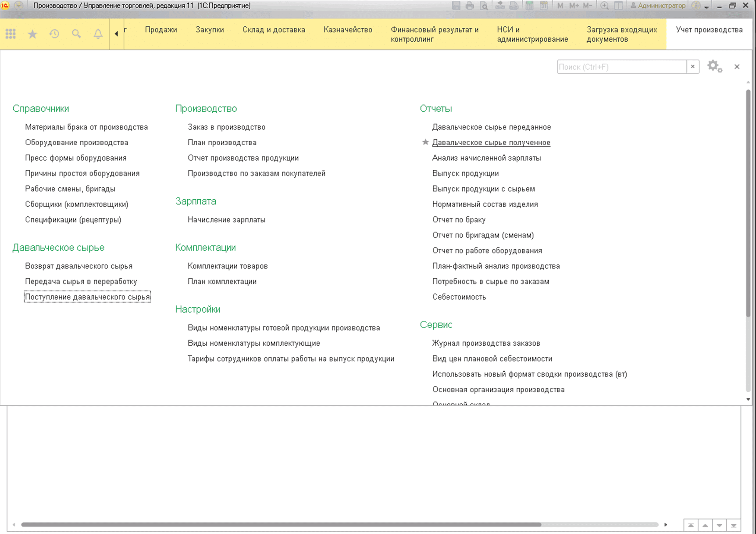
Task: Open the calculator icon
Action: click(x=530, y=6)
